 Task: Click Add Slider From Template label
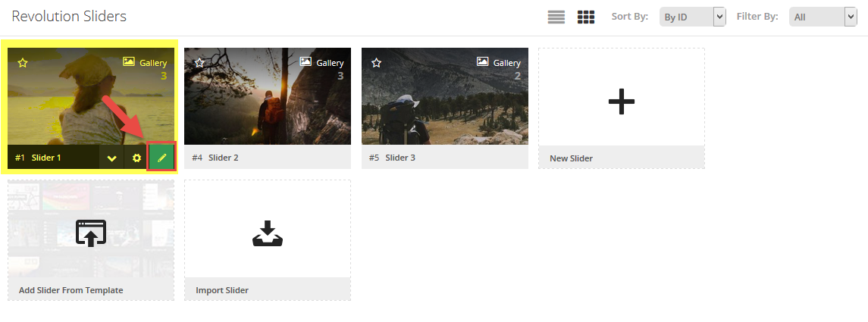pyautogui.click(x=71, y=290)
